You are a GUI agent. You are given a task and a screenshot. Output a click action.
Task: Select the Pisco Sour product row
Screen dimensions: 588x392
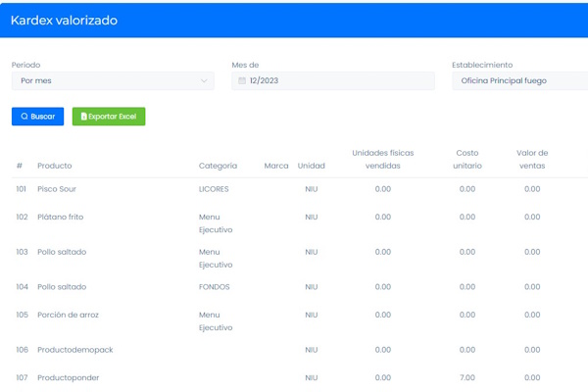[x=57, y=189]
